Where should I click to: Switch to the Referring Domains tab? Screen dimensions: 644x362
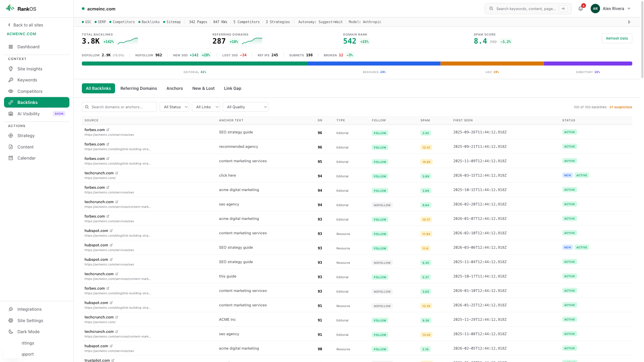click(x=139, y=88)
